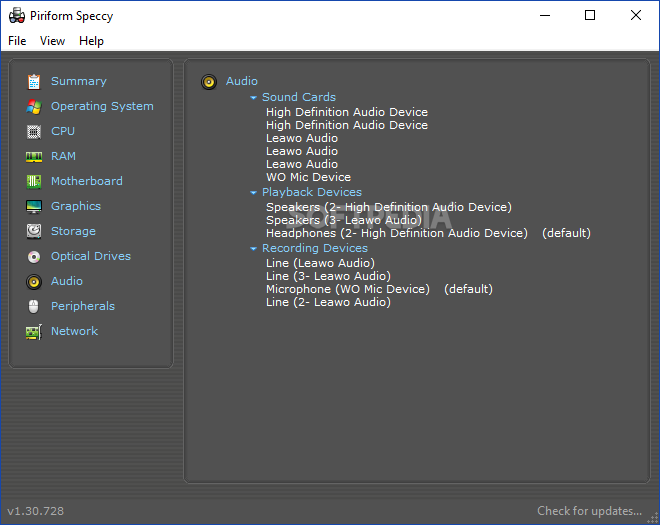Screen dimensions: 660x525
Task: Click the Network card icon
Action: (x=34, y=332)
